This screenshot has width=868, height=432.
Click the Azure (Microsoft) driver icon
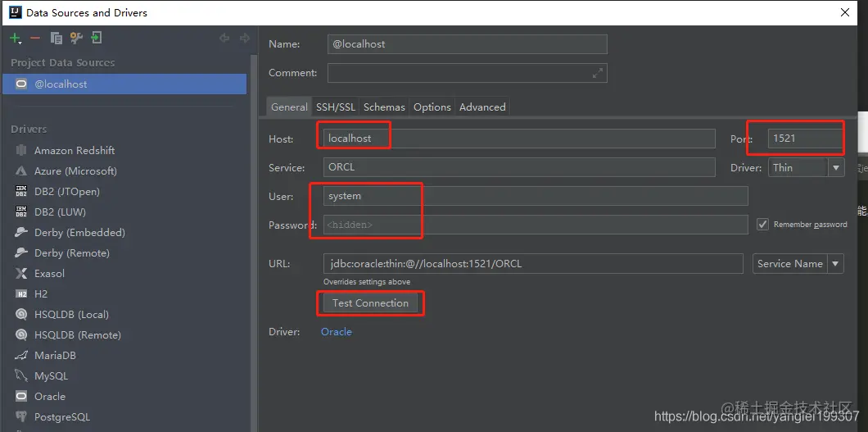tap(21, 171)
